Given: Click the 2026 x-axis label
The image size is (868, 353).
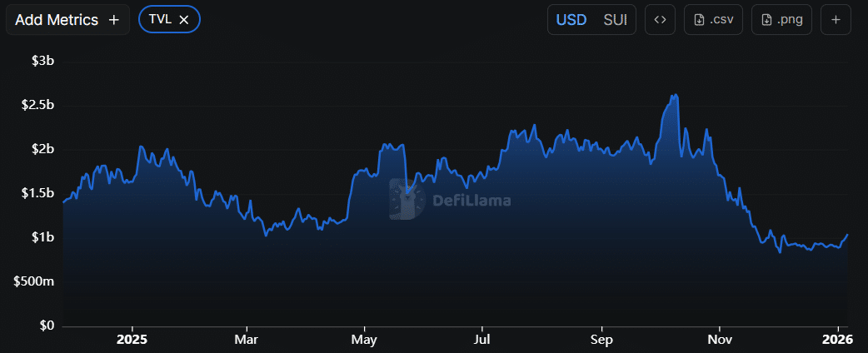Looking at the screenshot, I should pyautogui.click(x=839, y=339).
